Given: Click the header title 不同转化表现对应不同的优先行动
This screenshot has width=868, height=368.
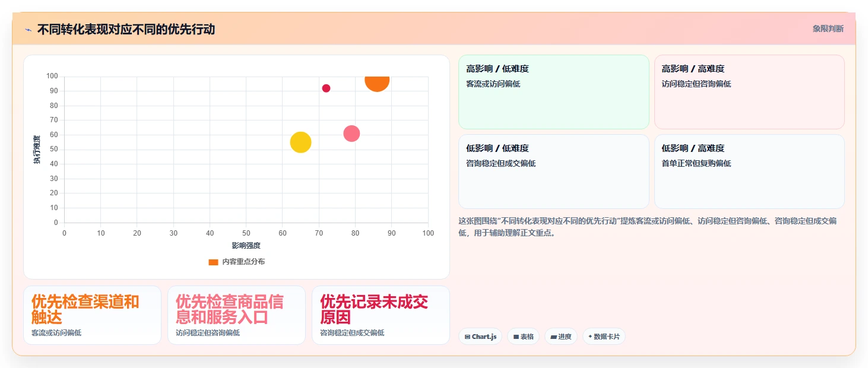Looking at the screenshot, I should pyautogui.click(x=126, y=29).
